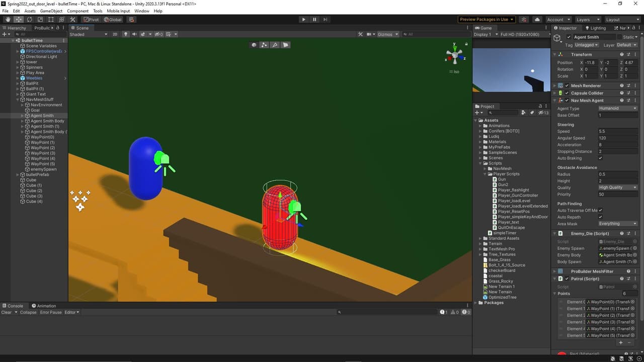Collapse the NavMeshStuff hierarchy item

point(18,100)
